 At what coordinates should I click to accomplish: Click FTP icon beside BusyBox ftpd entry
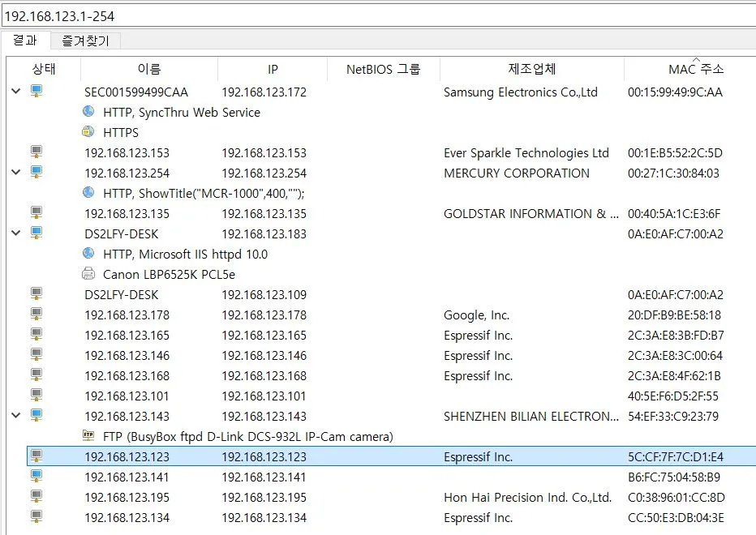[88, 435]
